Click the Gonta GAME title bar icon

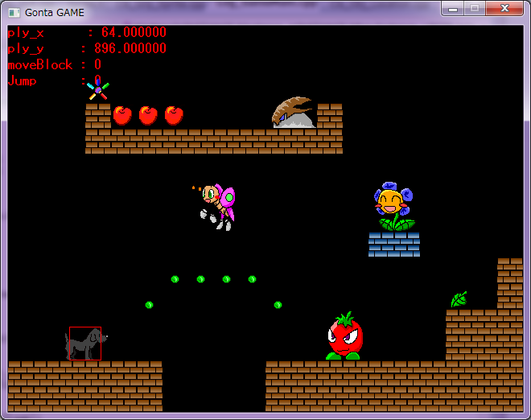pyautogui.click(x=13, y=12)
